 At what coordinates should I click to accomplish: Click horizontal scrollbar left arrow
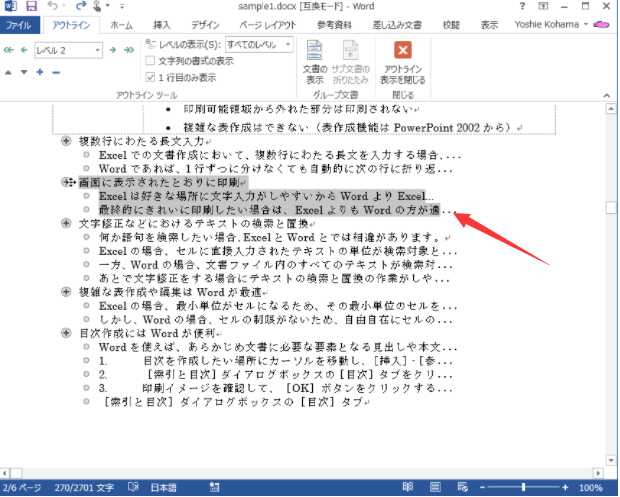(x=5, y=473)
